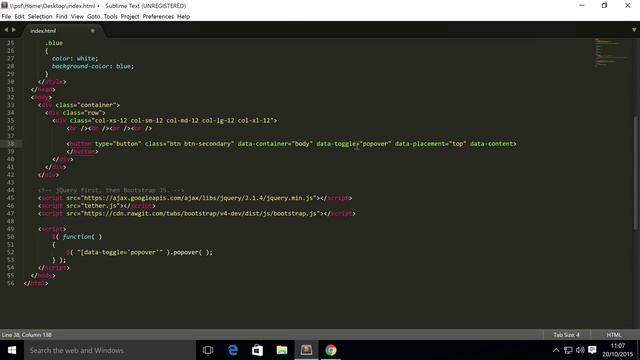Viewport: 640px width, 360px height.
Task: Click the Line 38, Column 138 status text
Action: (27, 335)
